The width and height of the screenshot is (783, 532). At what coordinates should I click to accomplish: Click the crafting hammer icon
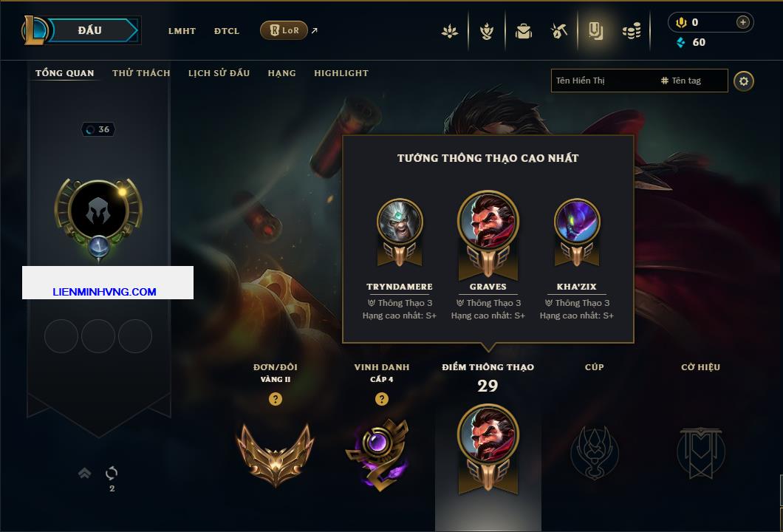click(558, 31)
